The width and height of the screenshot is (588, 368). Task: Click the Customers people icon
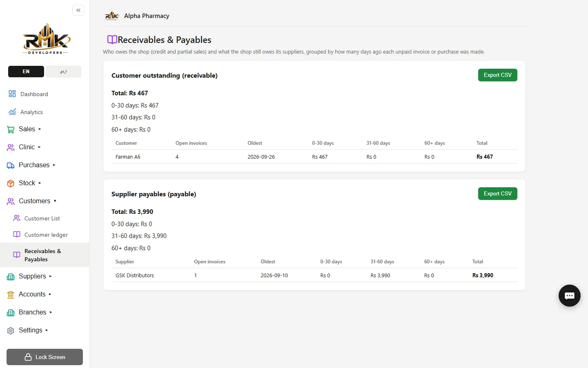coord(11,202)
